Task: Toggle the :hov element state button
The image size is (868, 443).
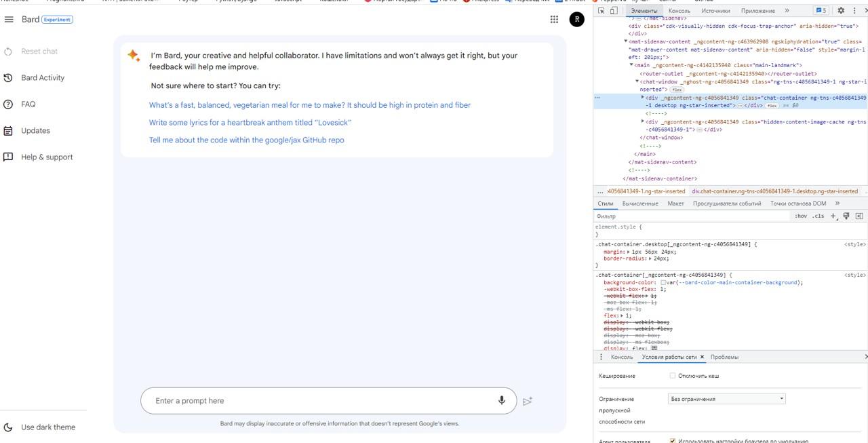Action: coord(801,216)
